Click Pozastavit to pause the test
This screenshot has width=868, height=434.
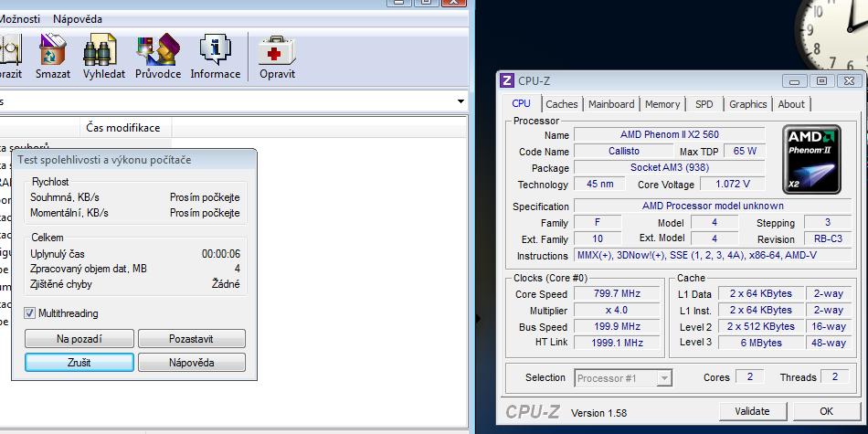(191, 339)
